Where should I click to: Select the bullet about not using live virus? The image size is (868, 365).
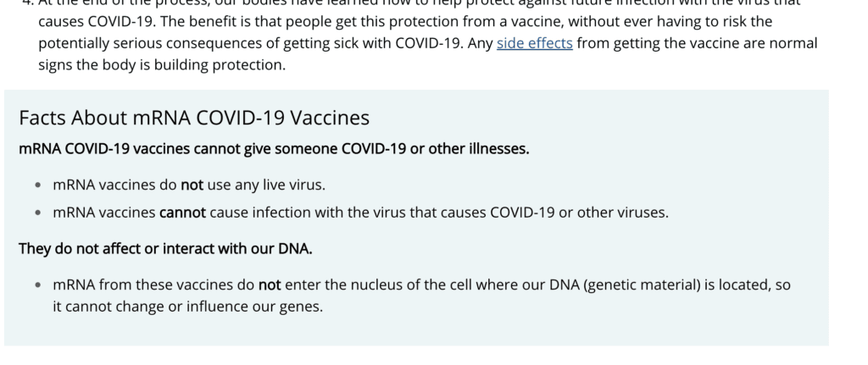point(189,185)
